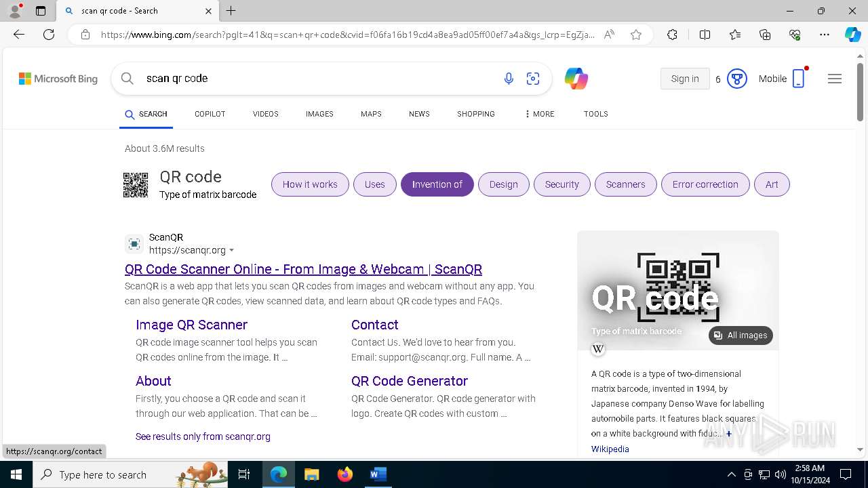Open Task View in taskbar
The image size is (868, 488).
[x=245, y=474]
